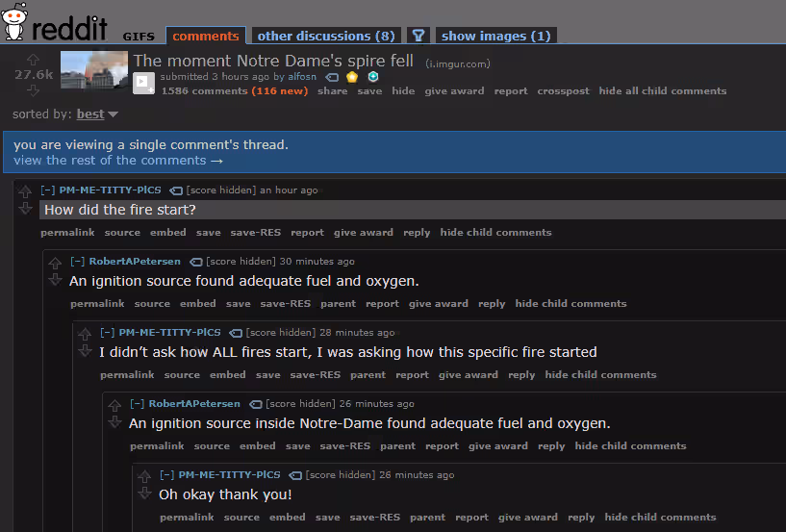Upvote RobertAPetersen's first ignition source comment
The height and width of the screenshot is (532, 786).
pyautogui.click(x=55, y=263)
